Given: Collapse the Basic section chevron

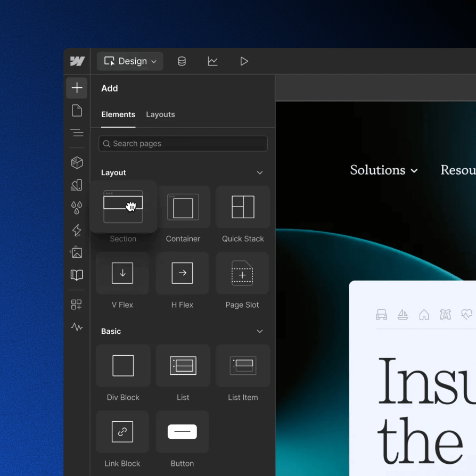Looking at the screenshot, I should (260, 331).
